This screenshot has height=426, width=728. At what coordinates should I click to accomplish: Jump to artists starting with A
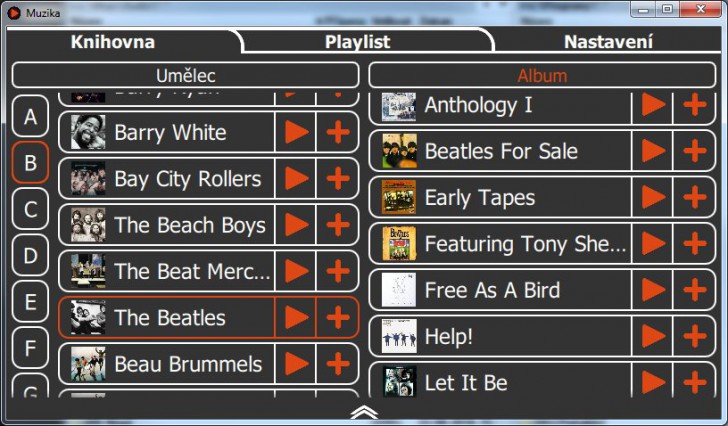click(30, 116)
